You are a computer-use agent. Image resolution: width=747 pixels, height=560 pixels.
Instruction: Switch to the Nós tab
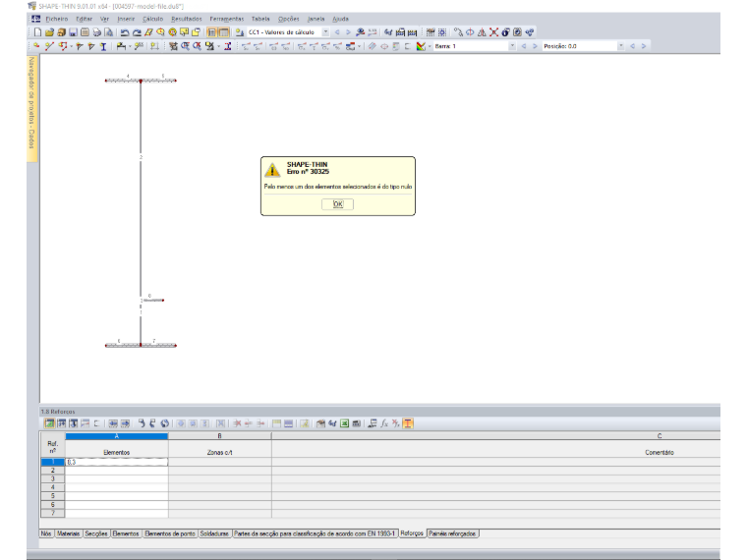[x=46, y=533]
